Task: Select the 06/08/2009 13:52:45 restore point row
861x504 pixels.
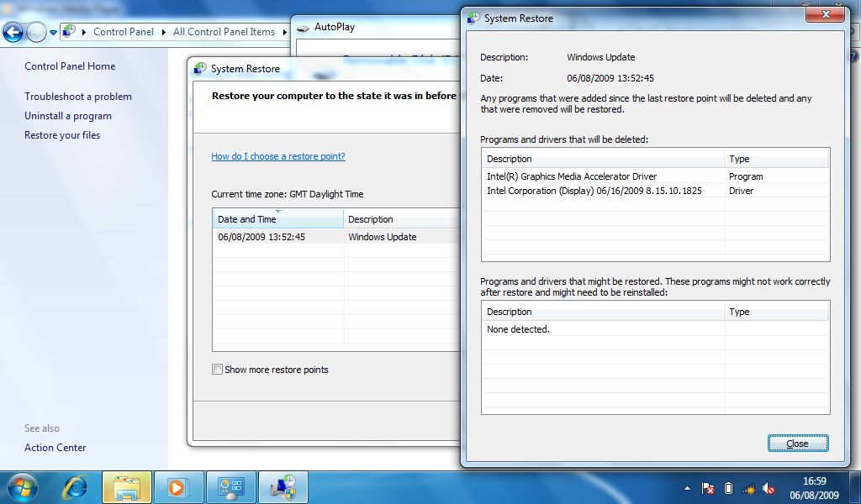Action: [x=336, y=237]
